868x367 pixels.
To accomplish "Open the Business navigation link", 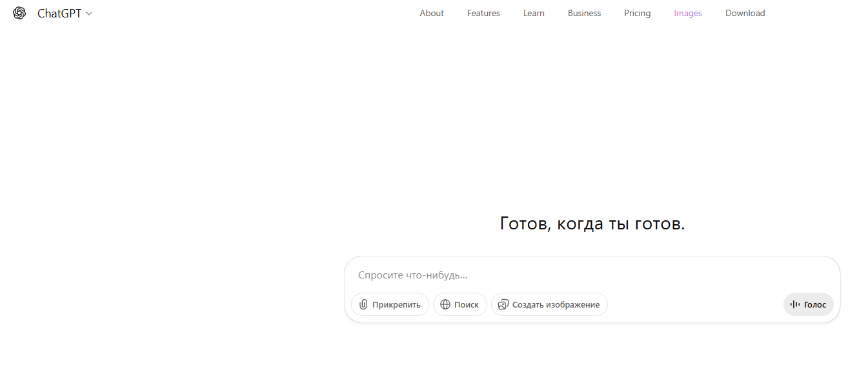I will 584,14.
